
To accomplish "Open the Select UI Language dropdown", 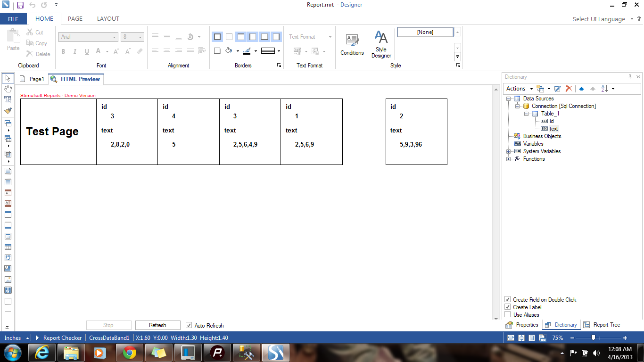I will 603,19.
